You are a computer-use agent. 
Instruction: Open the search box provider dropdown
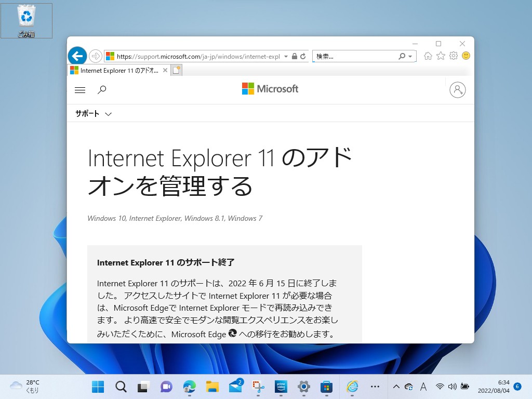[410, 56]
